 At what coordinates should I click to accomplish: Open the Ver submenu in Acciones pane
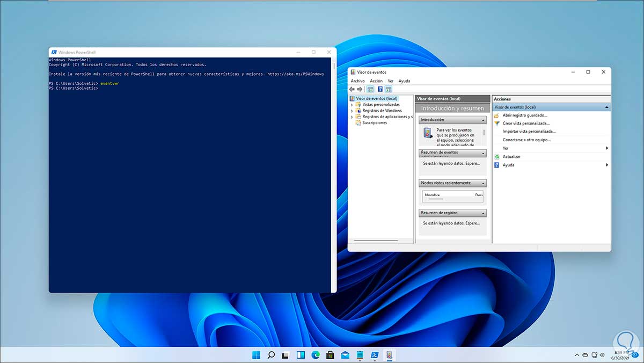506,148
